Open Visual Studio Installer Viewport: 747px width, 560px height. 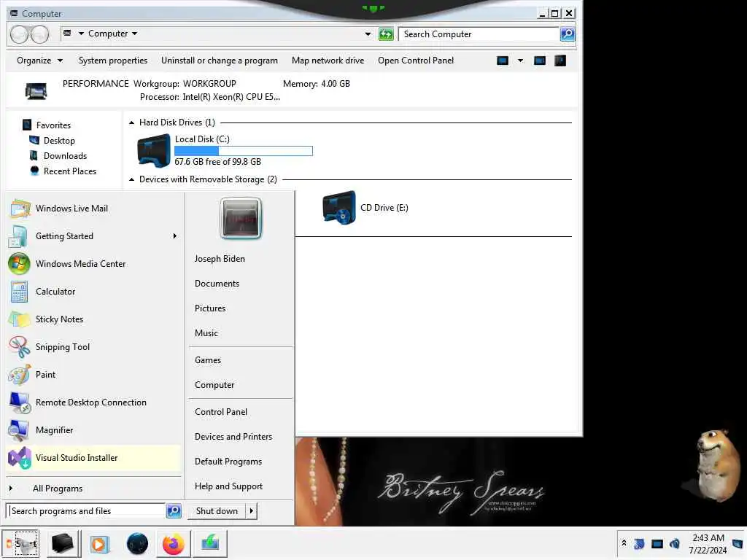(93, 458)
